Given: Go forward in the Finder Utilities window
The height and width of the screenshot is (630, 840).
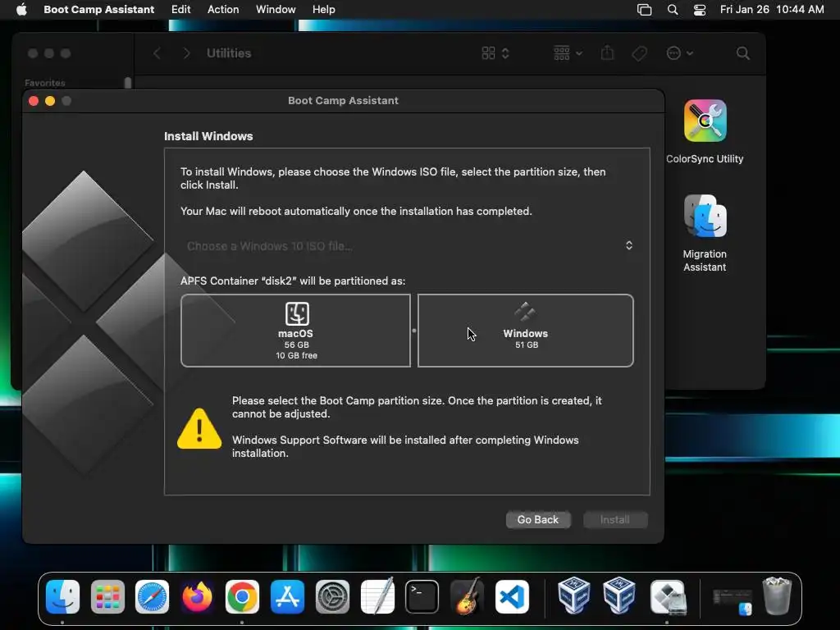Looking at the screenshot, I should click(186, 53).
